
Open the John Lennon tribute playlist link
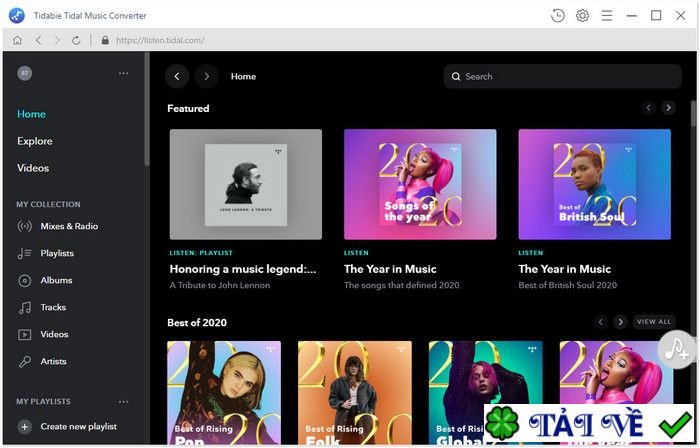coord(243,269)
